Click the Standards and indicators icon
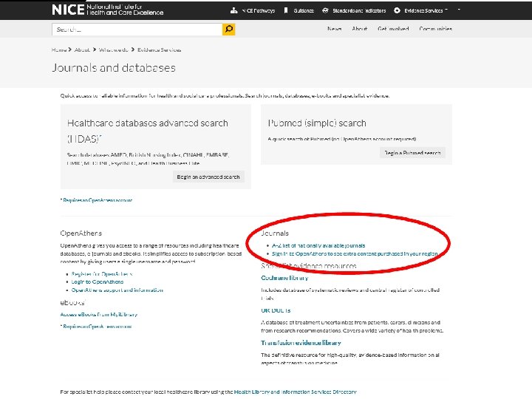Viewport: 532px width, 399px height. click(325, 10)
